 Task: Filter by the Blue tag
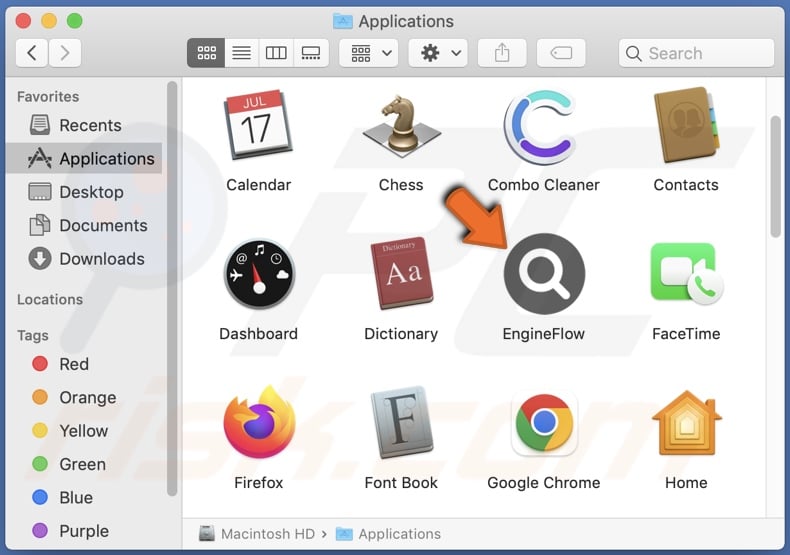click(84, 498)
